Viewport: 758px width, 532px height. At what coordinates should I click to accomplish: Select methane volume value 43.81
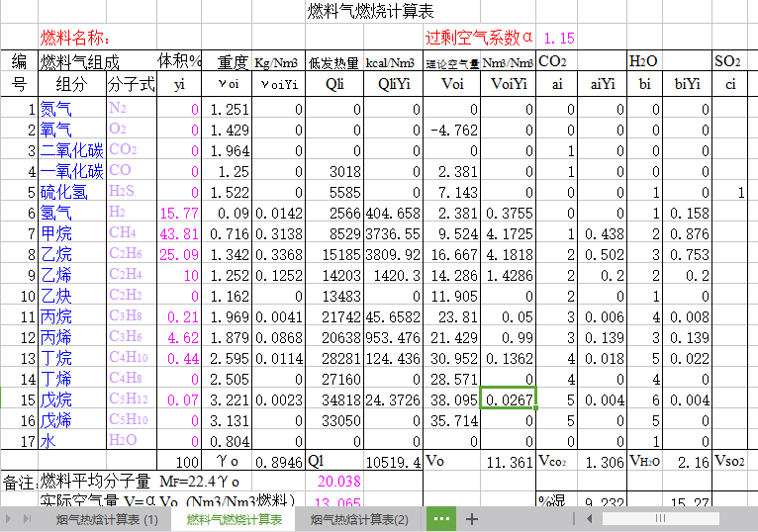(179, 233)
